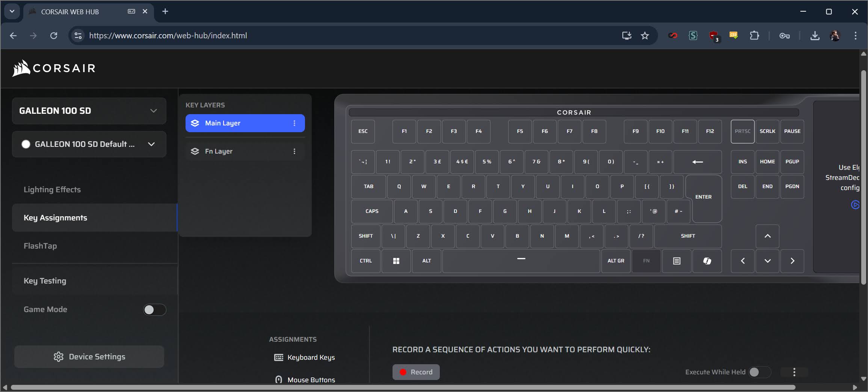Open the password manager key icon
The width and height of the screenshot is (868, 392).
point(785,36)
